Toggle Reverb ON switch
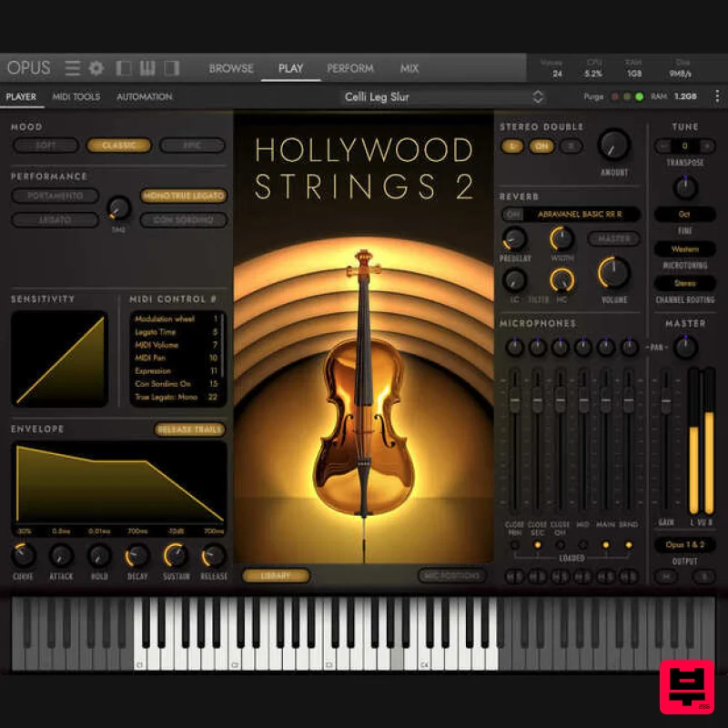Screen dimensions: 728x728 513,214
